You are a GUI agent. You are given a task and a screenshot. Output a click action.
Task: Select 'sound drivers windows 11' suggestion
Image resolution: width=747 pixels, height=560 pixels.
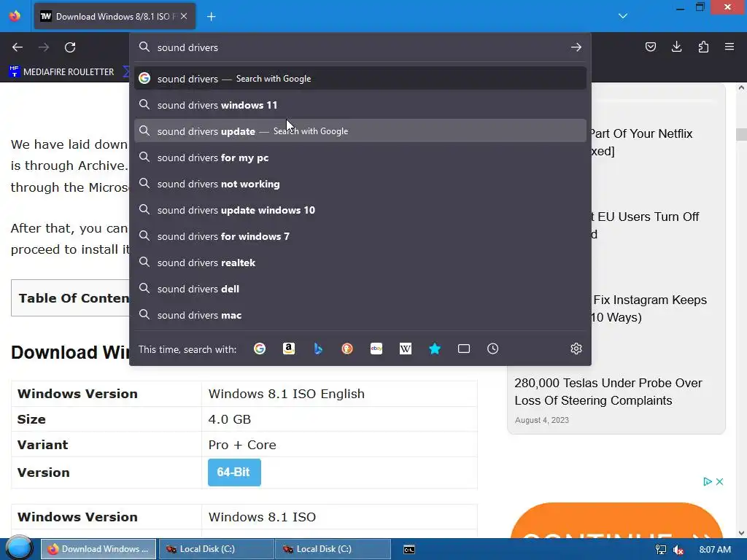click(360, 105)
